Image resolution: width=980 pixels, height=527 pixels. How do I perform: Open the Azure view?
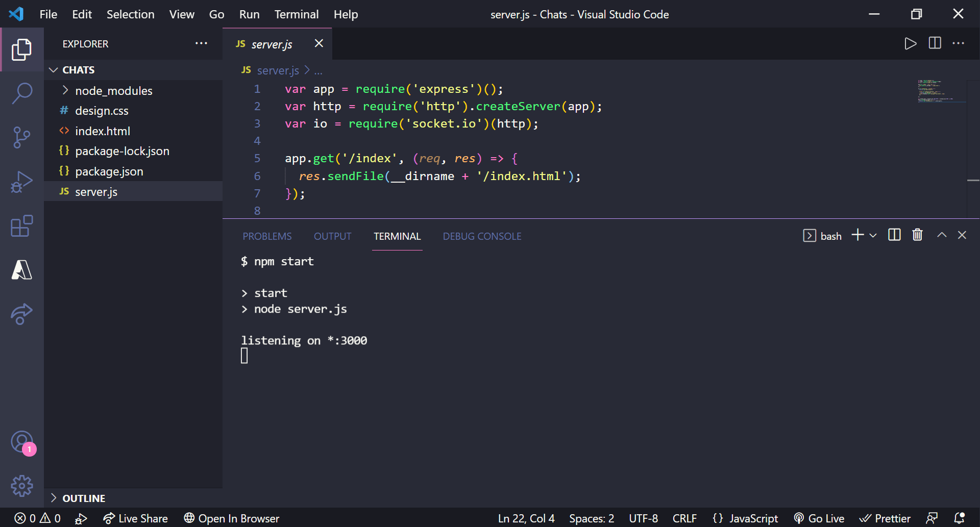[x=22, y=270]
